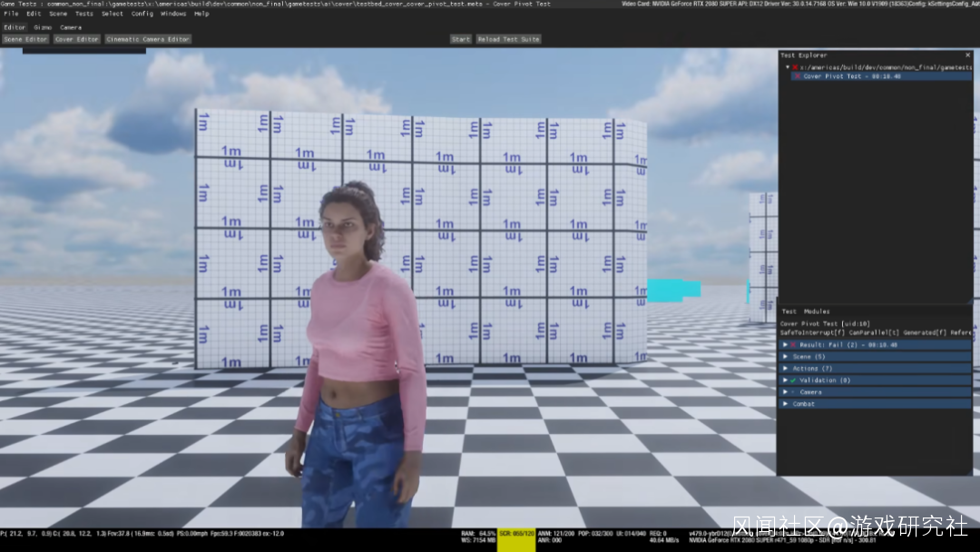
Task: Click the Start button
Action: pyautogui.click(x=461, y=39)
